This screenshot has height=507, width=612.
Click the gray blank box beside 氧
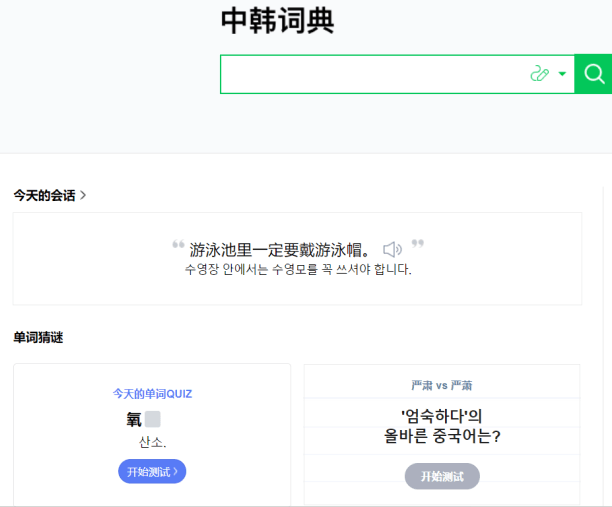coord(153,420)
